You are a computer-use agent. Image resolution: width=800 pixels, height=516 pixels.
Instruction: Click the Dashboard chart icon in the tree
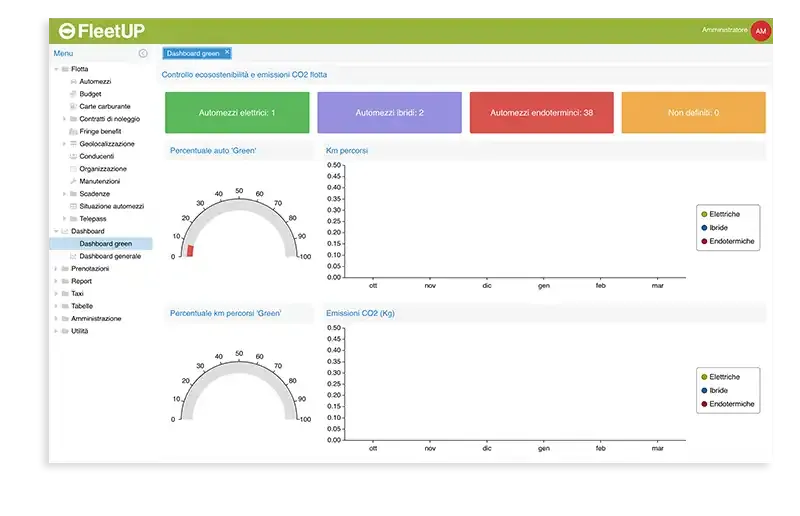coord(65,231)
